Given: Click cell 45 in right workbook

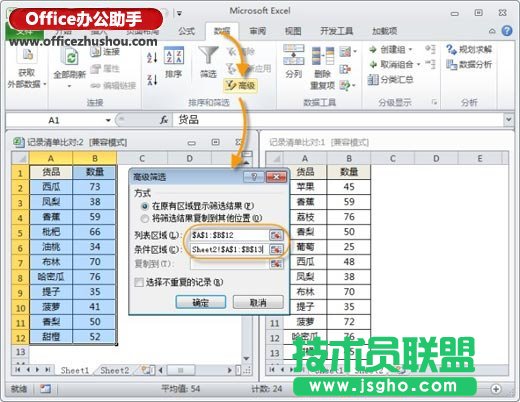Looking at the screenshot, I should click(x=349, y=187).
